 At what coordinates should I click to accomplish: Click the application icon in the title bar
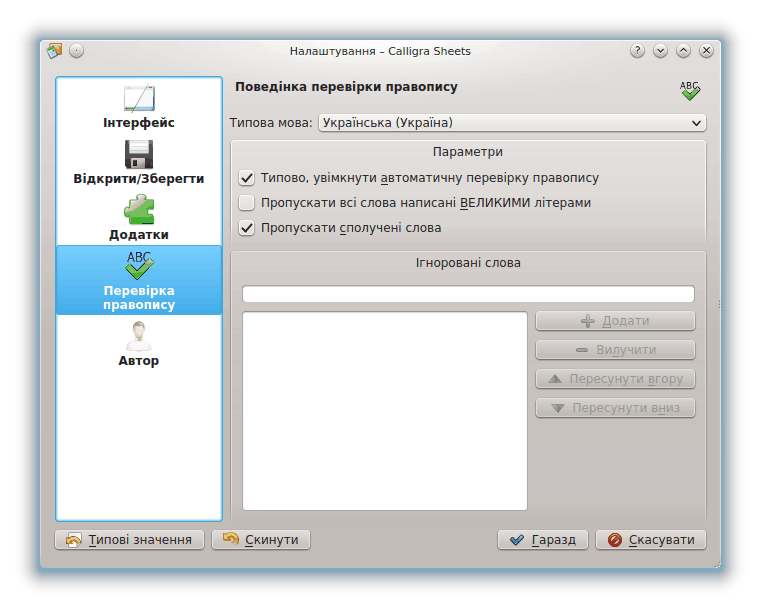(54, 51)
